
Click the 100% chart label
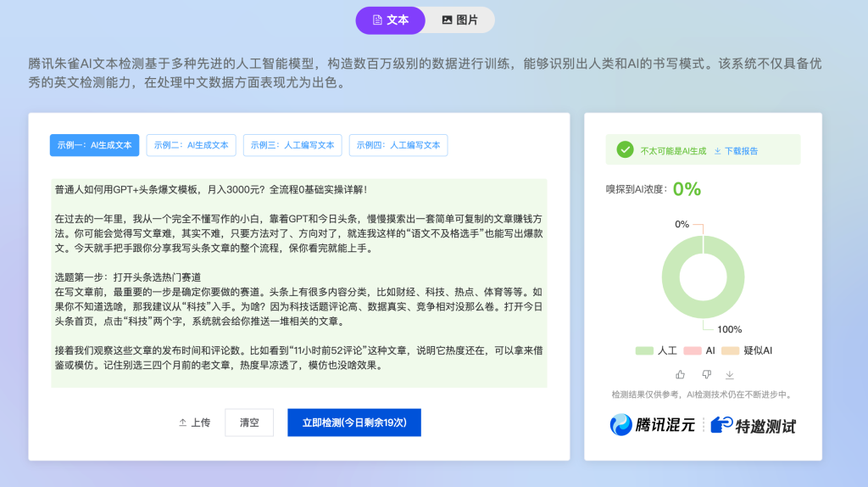(x=730, y=330)
